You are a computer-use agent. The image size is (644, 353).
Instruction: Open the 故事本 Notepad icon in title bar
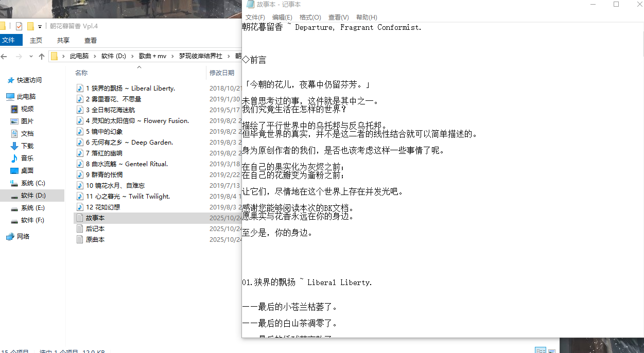click(x=250, y=5)
